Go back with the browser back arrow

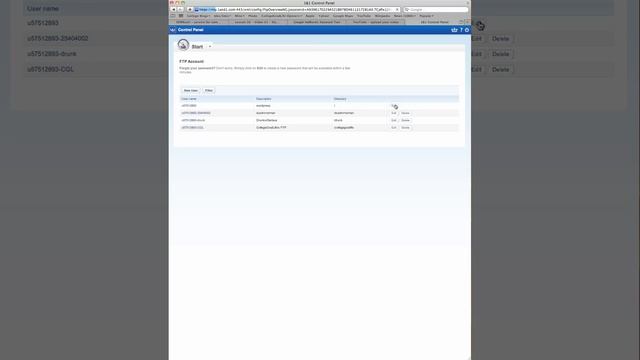tap(174, 9)
